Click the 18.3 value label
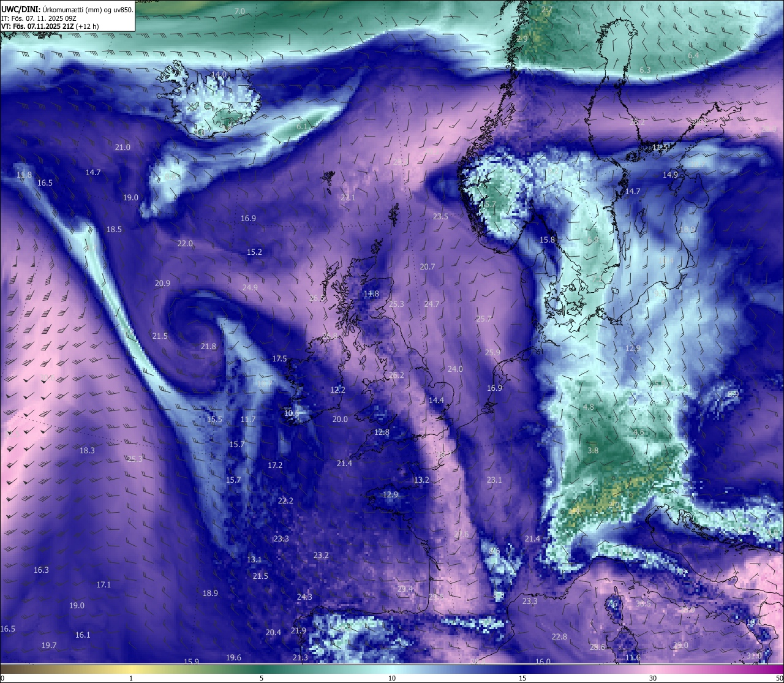784x683 pixels. [87, 451]
